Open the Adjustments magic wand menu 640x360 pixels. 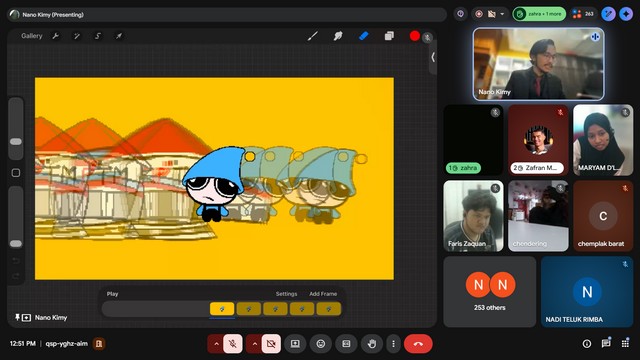click(76, 36)
